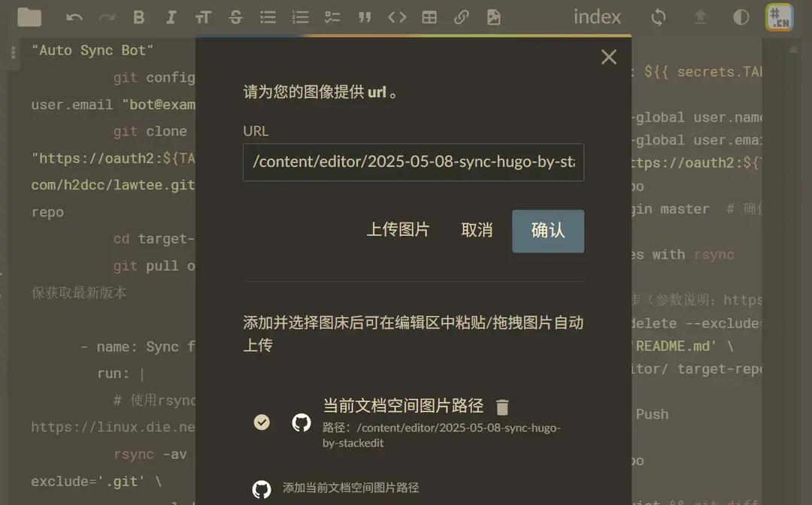Select the 当前文档空间图片路径 option
Image resolution: width=812 pixels, height=505 pixels.
click(x=262, y=422)
